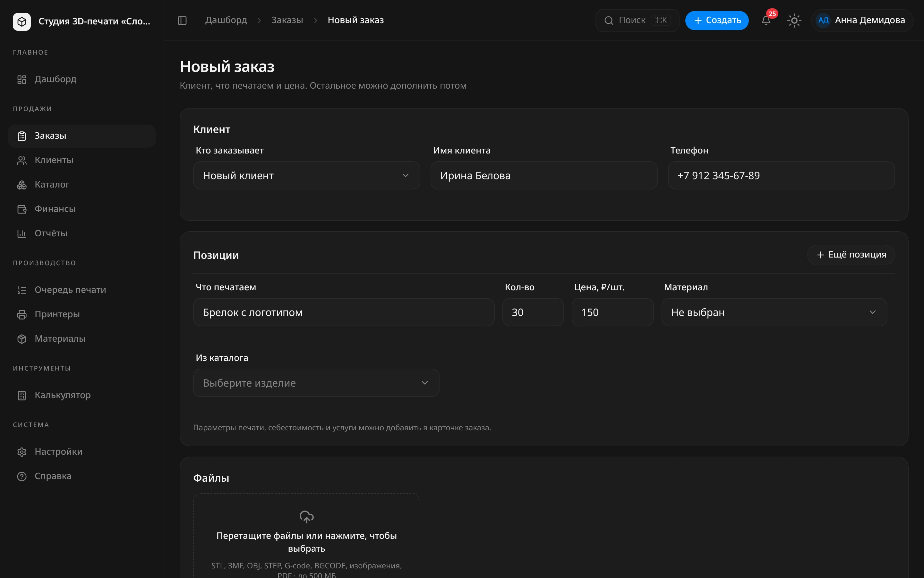Click the Отчёты chart icon
Screen dimensions: 924x578
click(x=22, y=233)
